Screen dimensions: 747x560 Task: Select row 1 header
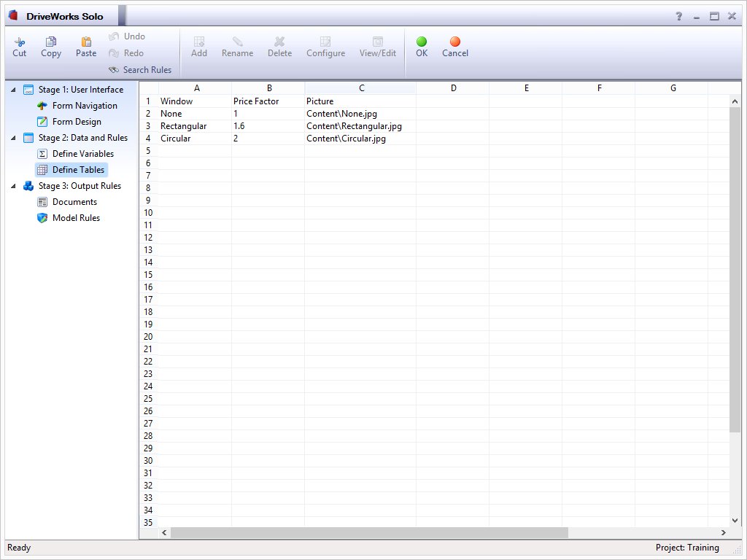(148, 101)
